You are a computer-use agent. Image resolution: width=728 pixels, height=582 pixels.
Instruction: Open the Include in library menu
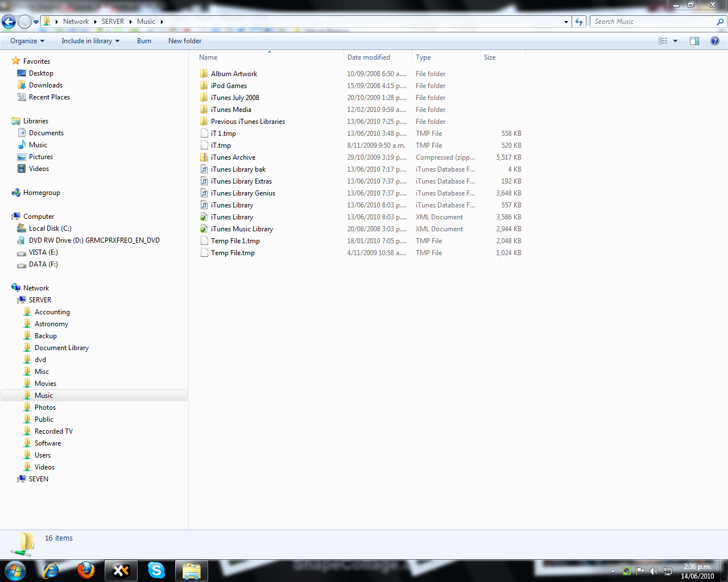click(90, 41)
